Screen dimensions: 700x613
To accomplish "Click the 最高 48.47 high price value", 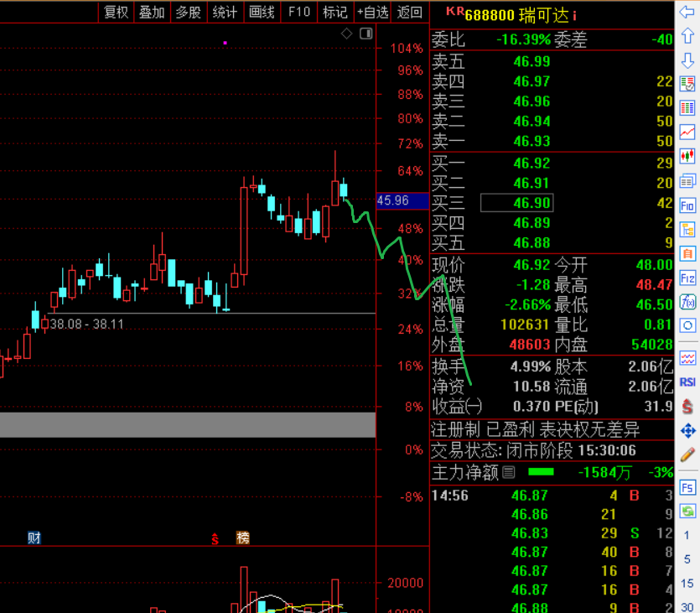I will click(x=654, y=285).
